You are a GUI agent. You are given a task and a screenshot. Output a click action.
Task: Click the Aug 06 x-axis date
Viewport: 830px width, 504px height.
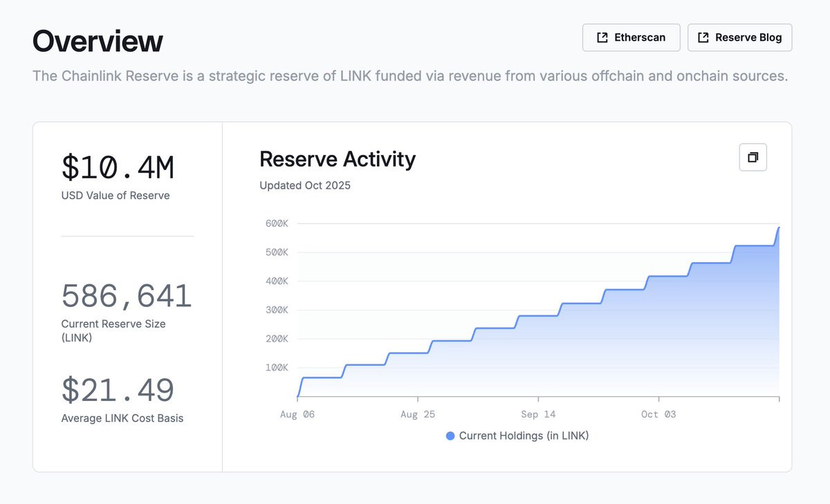(297, 414)
